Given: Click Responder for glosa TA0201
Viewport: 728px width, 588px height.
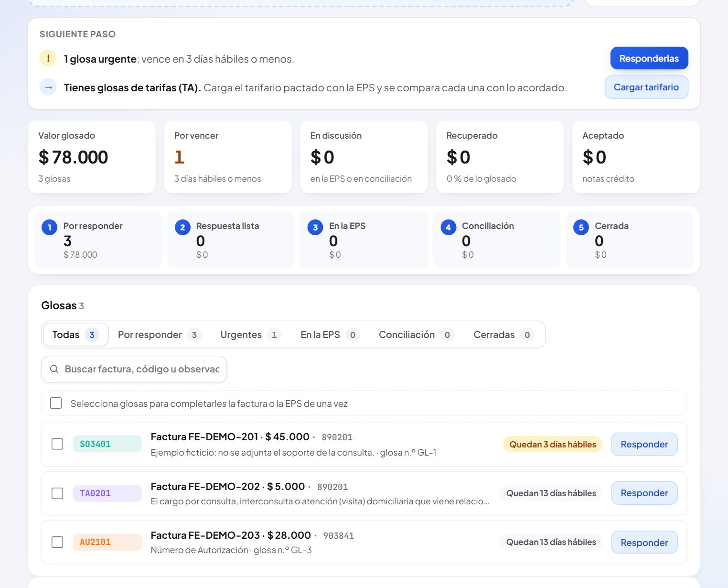Looking at the screenshot, I should click(x=644, y=493).
